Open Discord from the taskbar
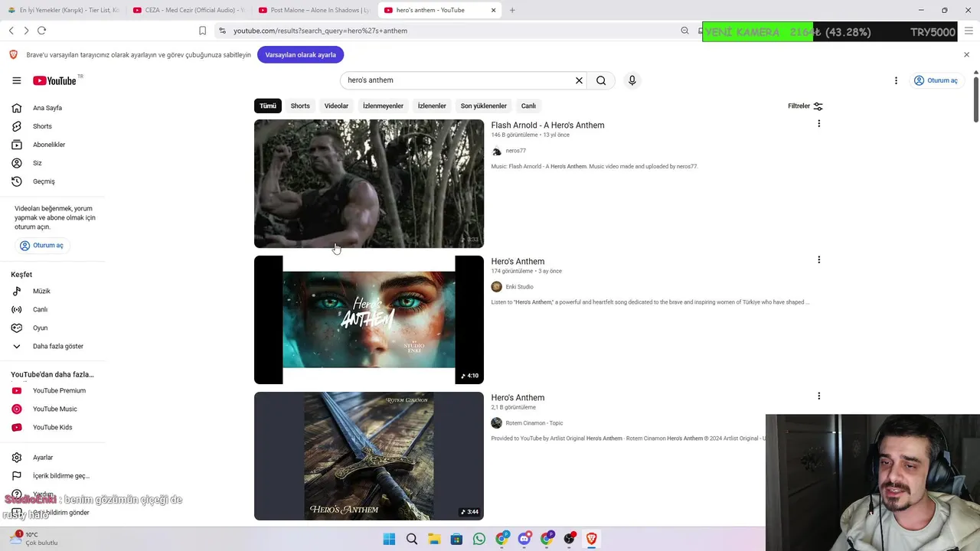The width and height of the screenshot is (980, 551). pyautogui.click(x=524, y=539)
